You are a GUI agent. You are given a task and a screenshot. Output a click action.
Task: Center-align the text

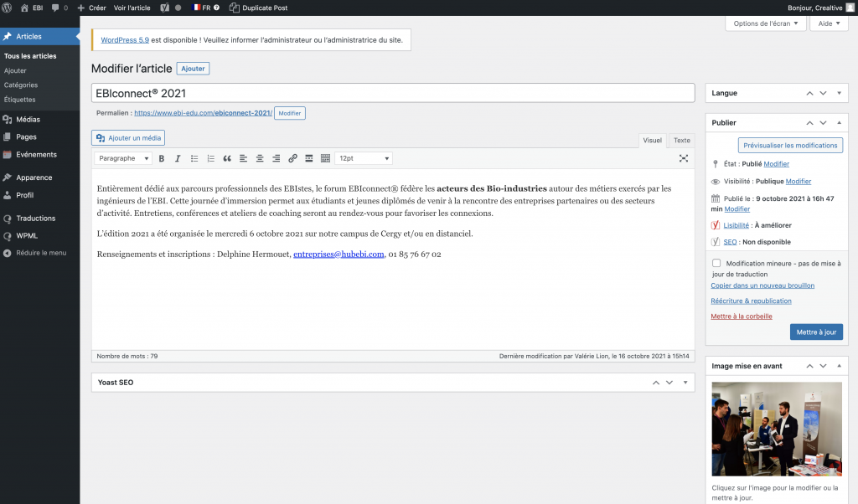260,158
